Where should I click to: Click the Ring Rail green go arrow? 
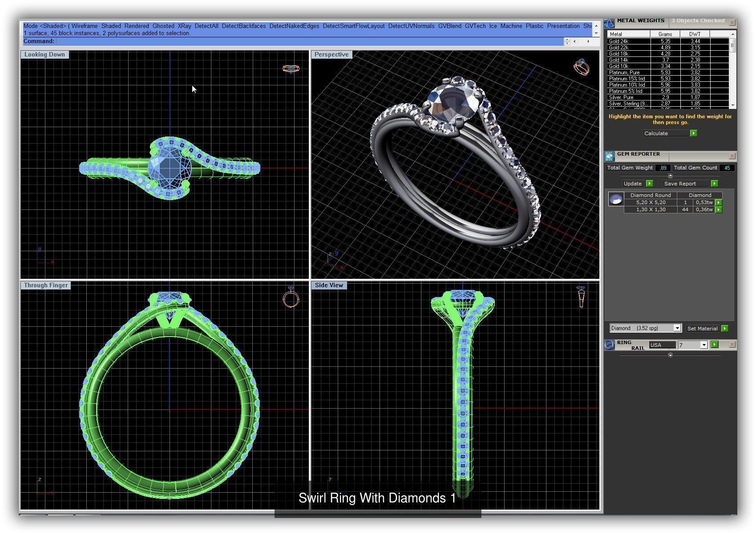(715, 345)
